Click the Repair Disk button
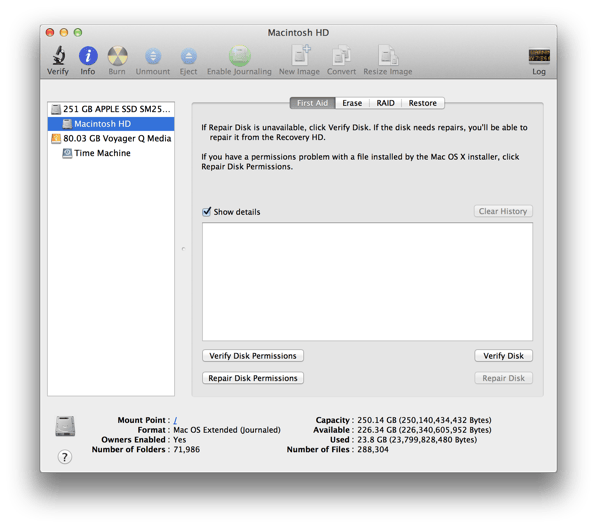 503,378
